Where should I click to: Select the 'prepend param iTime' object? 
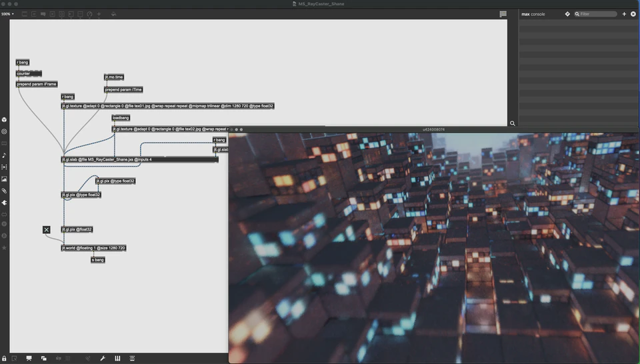[x=123, y=90]
